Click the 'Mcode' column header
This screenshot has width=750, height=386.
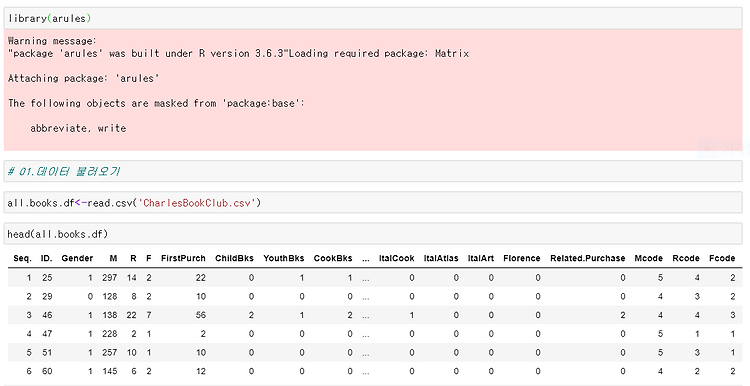[649, 258]
